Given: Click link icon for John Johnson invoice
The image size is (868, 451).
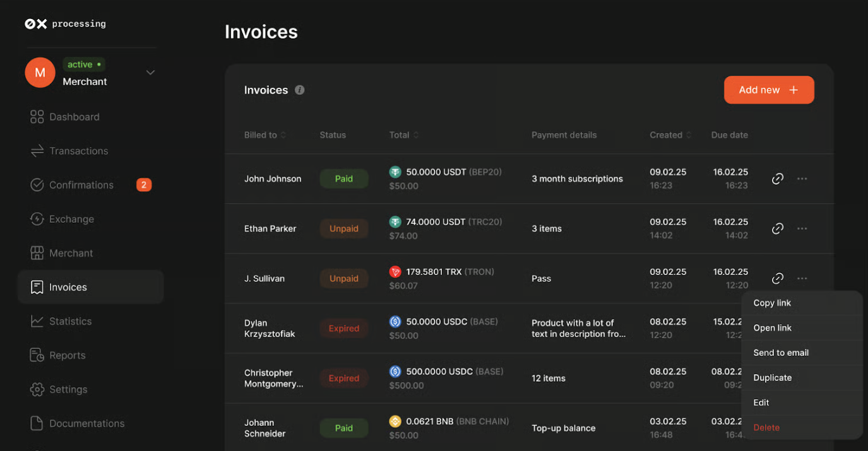Looking at the screenshot, I should (778, 179).
